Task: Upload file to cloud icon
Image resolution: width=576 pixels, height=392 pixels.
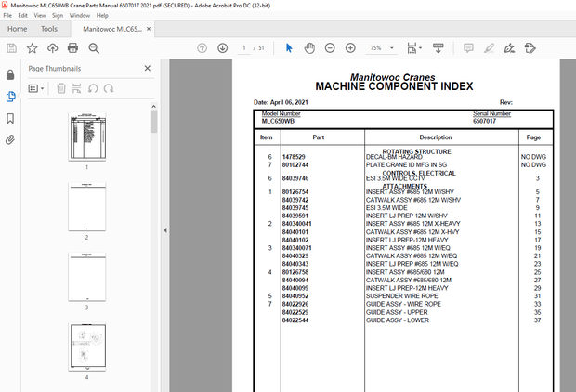Action: coord(53,48)
